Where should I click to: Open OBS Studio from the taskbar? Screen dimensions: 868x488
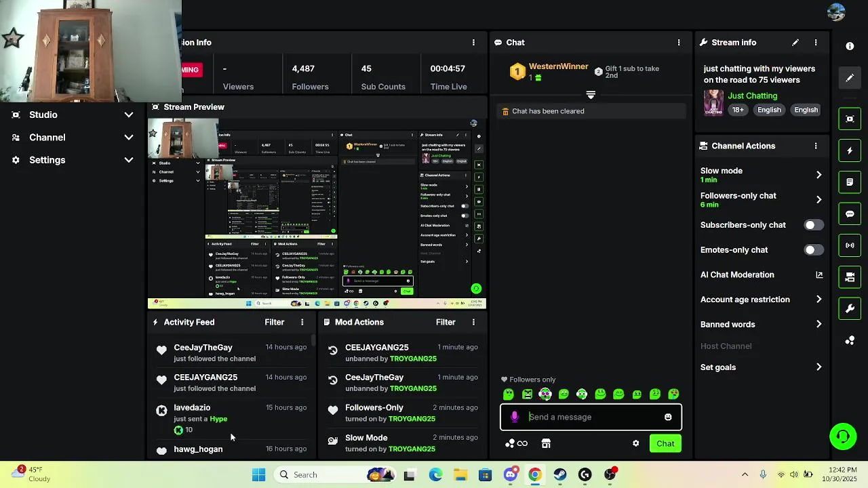pyautogui.click(x=610, y=474)
